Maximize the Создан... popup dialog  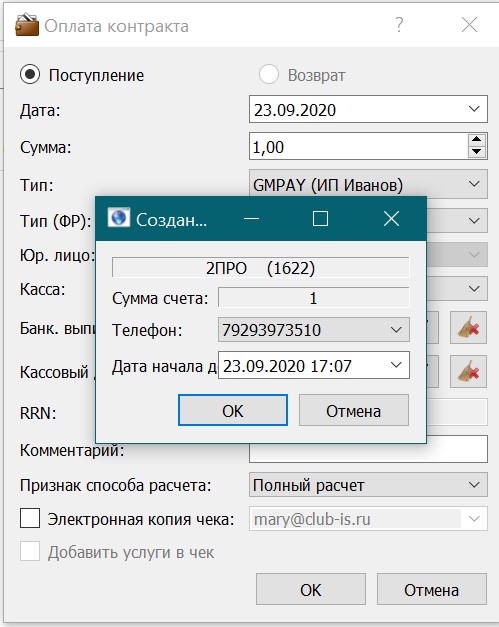pos(320,219)
